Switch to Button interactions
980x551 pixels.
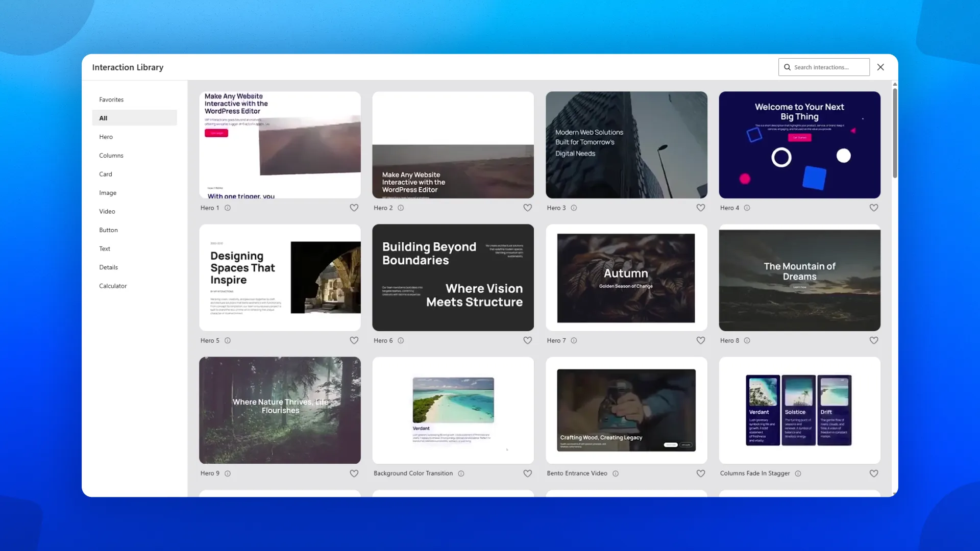pos(108,230)
